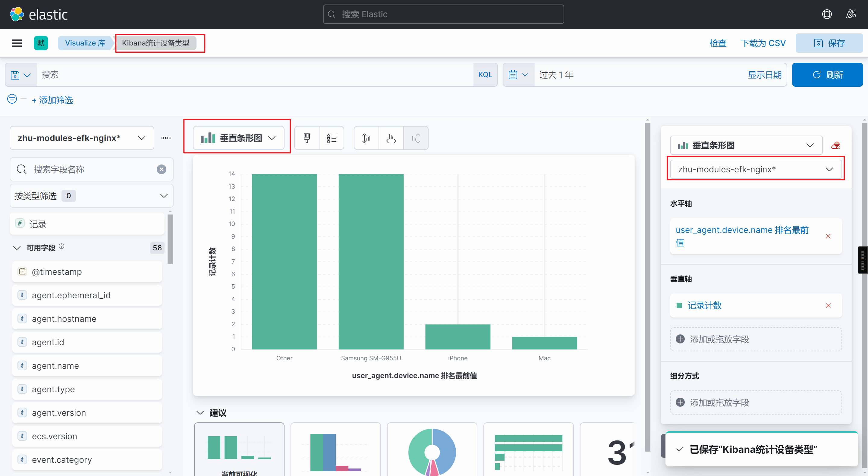Click the right axis settings icon
Viewport: 868px width, 476px height.
pyautogui.click(x=416, y=138)
